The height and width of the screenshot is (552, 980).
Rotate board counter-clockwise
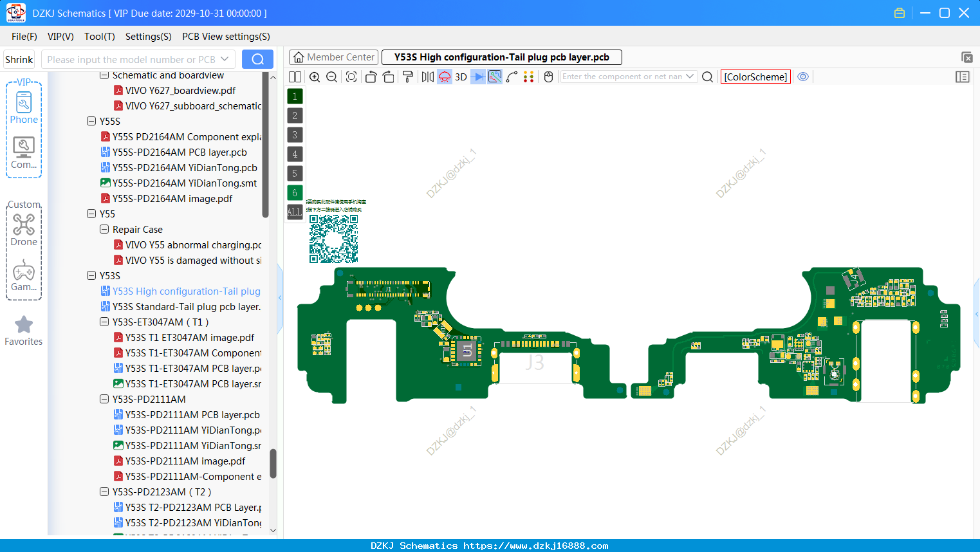click(x=371, y=77)
